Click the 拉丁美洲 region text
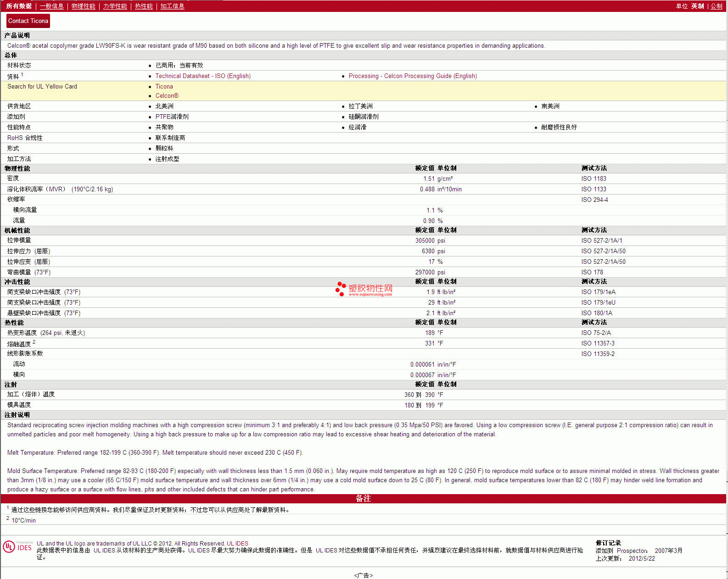This screenshot has height=579, width=728. [x=361, y=106]
